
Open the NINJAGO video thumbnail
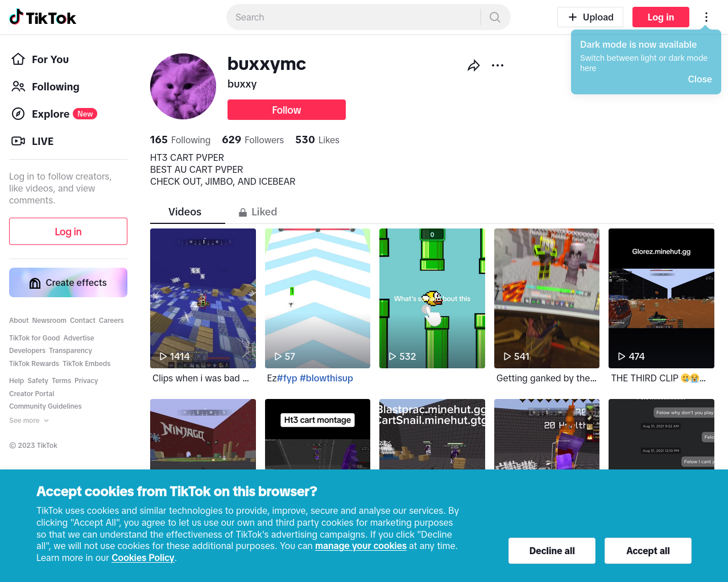click(203, 434)
